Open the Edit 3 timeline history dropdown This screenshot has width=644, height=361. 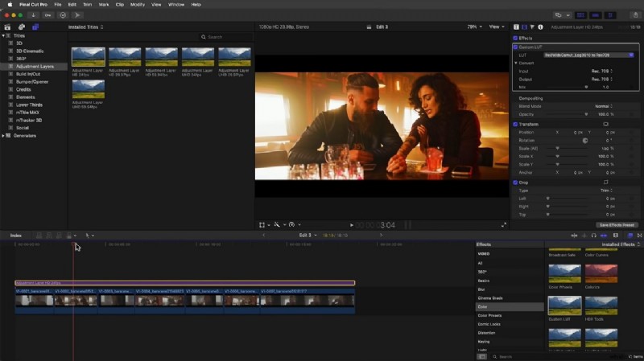308,236
